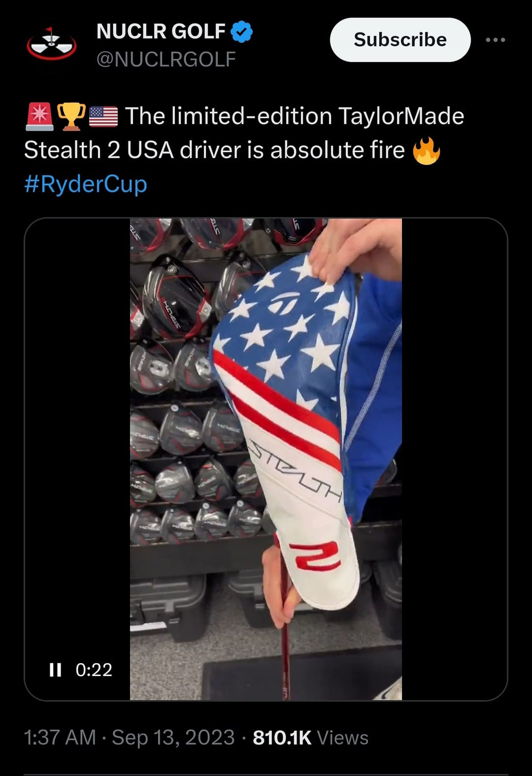532x776 pixels.
Task: Open the three-dot more options menu
Action: [x=495, y=40]
